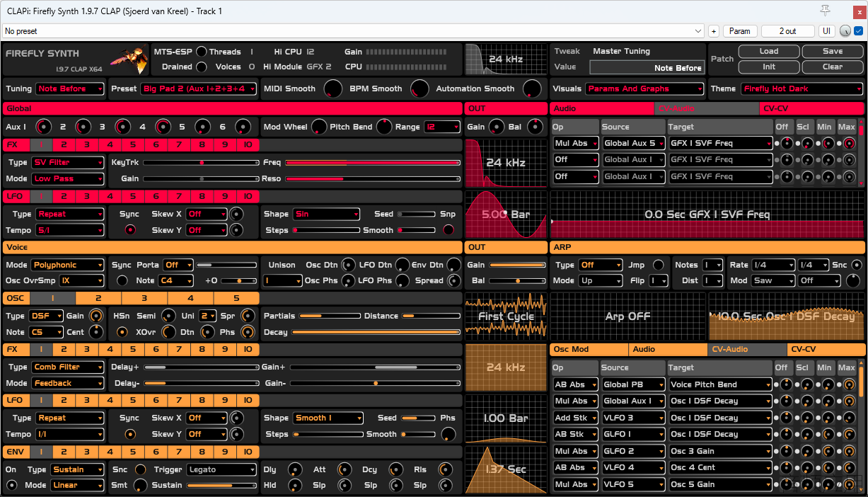Switch to the Osc Mod matrix tab
This screenshot has height=497, width=868.
tap(589, 349)
